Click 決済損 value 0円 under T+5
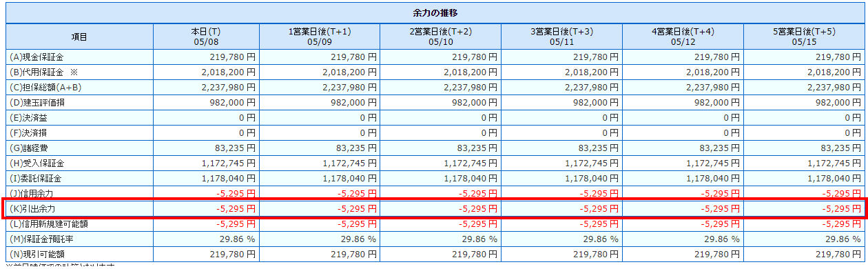 tap(853, 132)
